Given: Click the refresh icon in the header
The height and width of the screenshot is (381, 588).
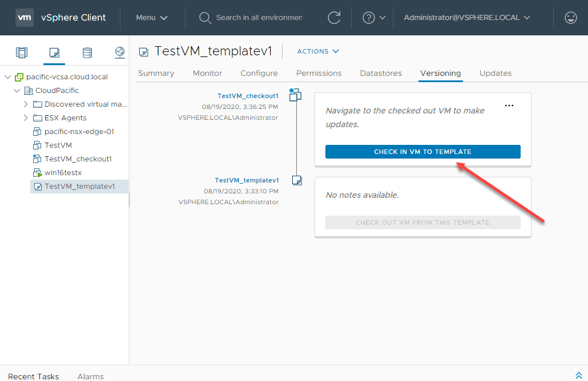Looking at the screenshot, I should click(334, 18).
